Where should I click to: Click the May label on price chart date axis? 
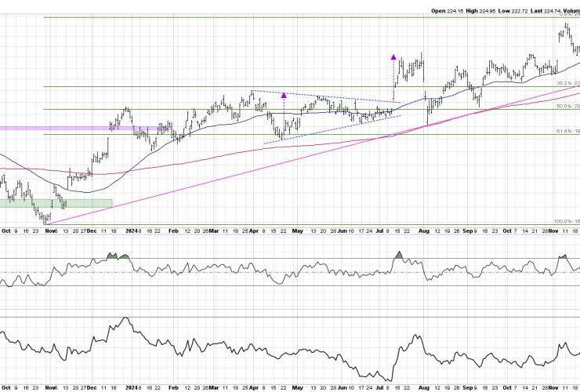point(297,231)
